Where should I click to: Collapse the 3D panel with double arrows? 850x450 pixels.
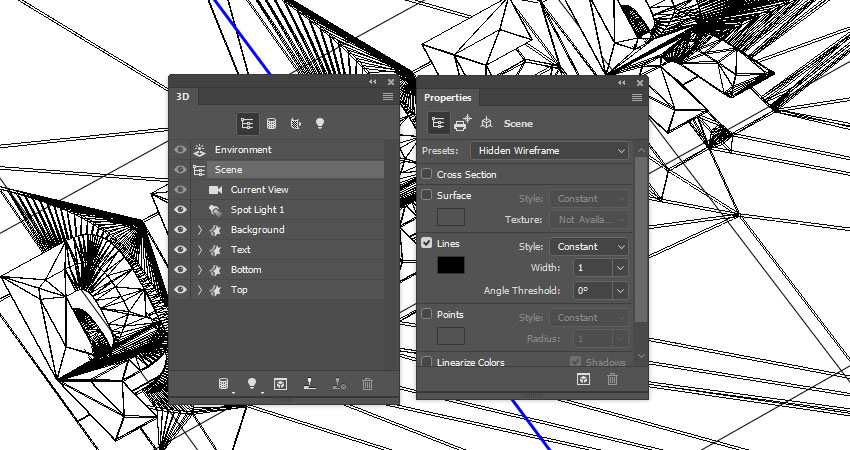373,82
